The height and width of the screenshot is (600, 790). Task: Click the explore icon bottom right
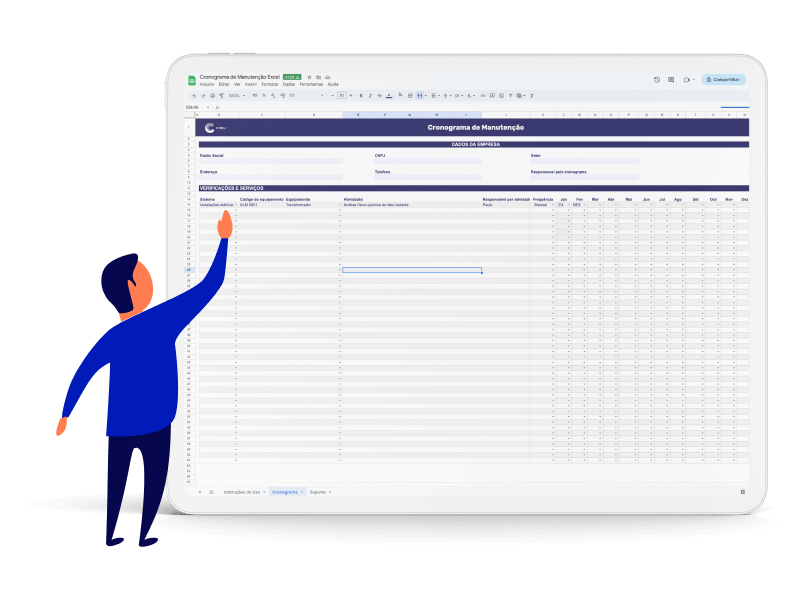pyautogui.click(x=743, y=492)
